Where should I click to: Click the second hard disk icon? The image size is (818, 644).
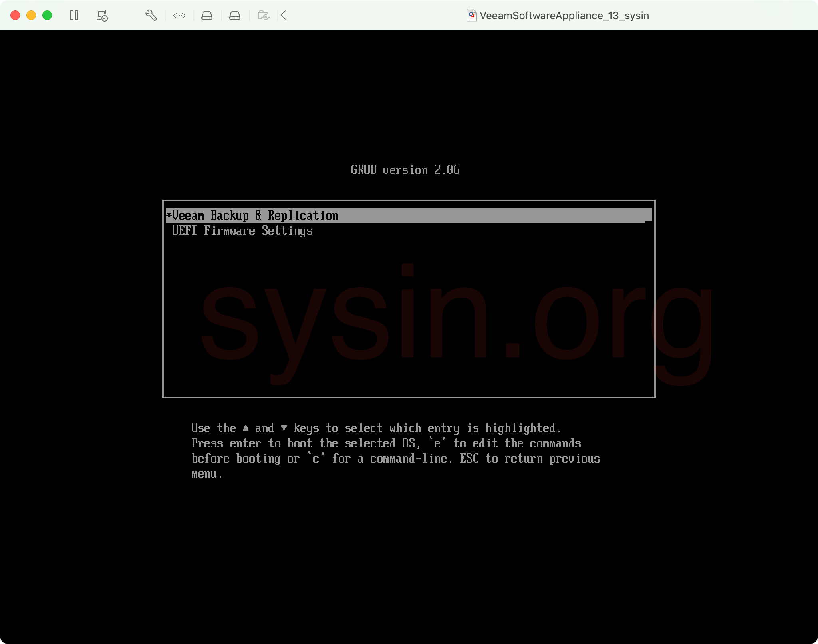(x=235, y=16)
